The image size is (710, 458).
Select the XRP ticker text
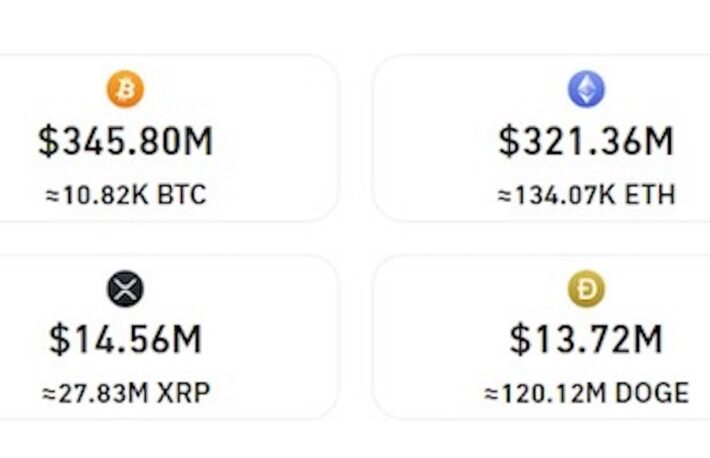tap(183, 393)
